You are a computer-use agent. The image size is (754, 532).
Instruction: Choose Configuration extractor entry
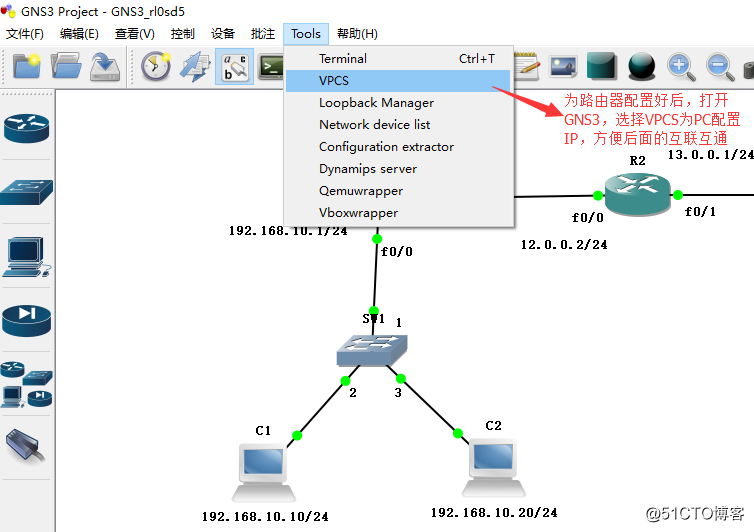(x=398, y=147)
